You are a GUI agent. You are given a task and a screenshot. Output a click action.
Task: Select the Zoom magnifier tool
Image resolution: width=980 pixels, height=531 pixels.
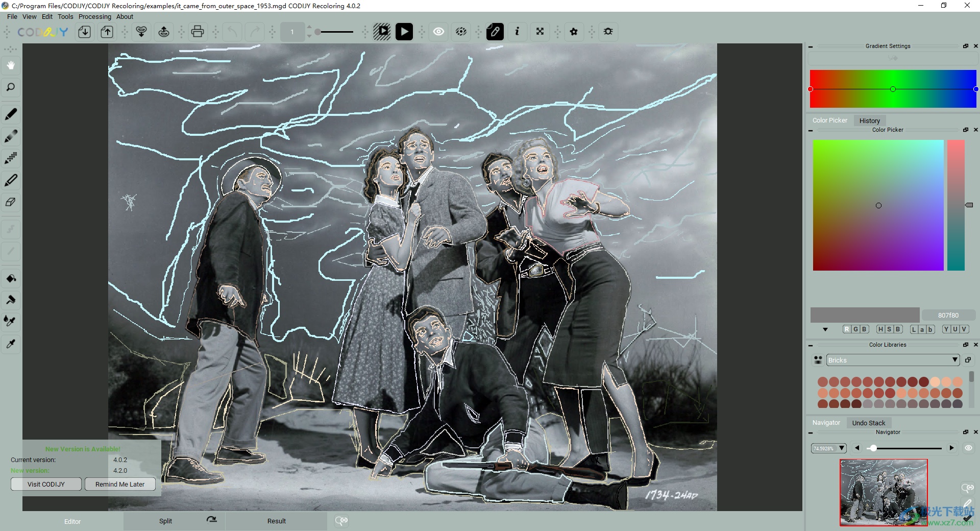(x=11, y=87)
